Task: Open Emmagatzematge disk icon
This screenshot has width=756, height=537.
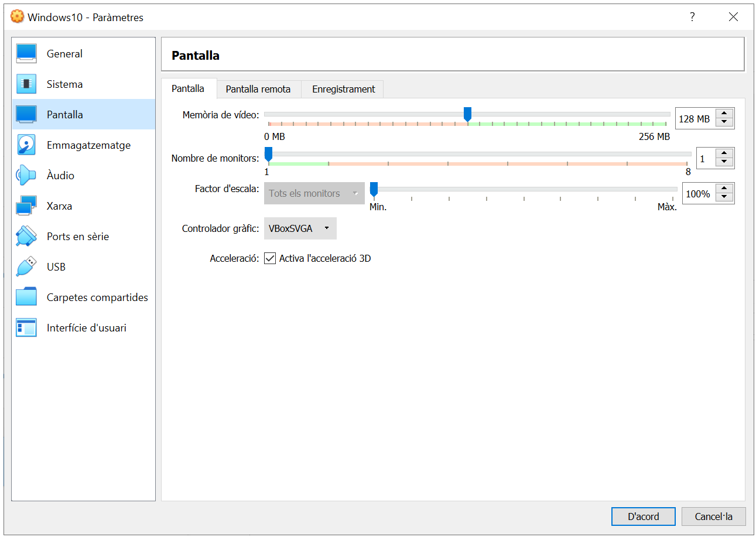Action: (x=26, y=145)
